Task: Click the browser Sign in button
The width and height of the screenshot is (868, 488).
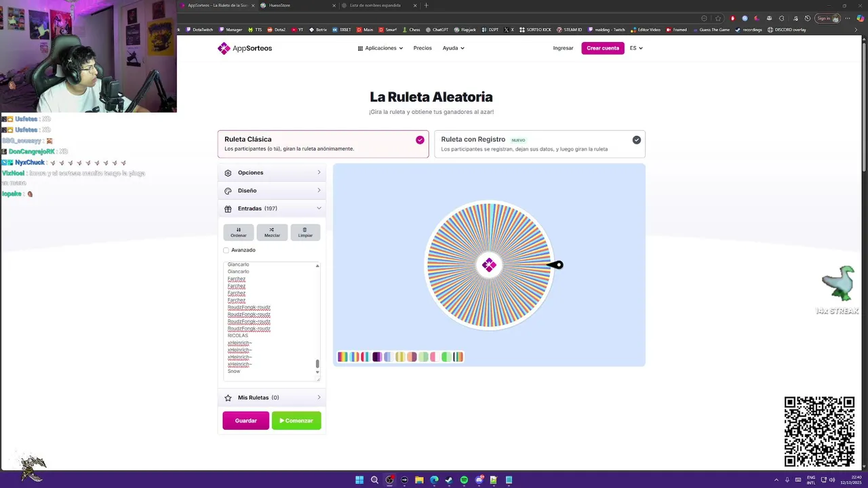Action: tap(828, 18)
